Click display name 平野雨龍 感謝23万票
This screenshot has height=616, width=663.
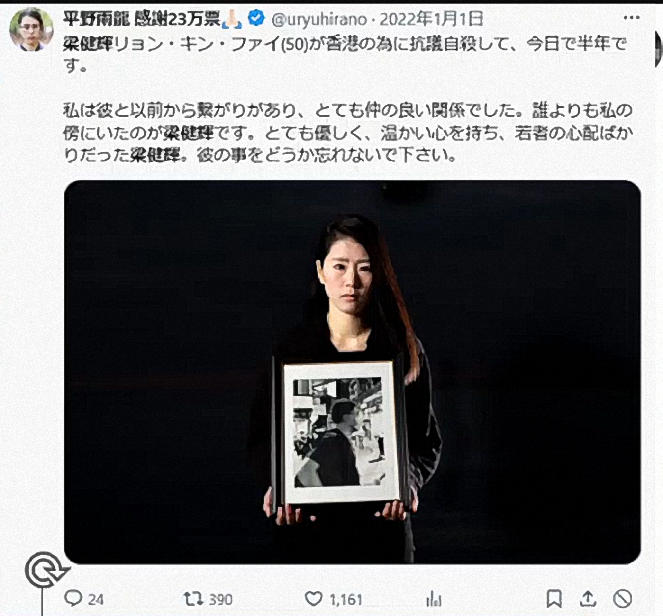[142, 19]
